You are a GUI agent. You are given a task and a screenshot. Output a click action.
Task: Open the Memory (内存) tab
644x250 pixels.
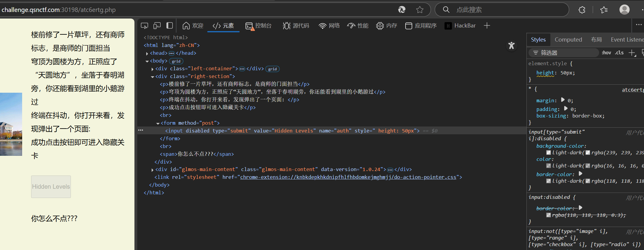386,26
